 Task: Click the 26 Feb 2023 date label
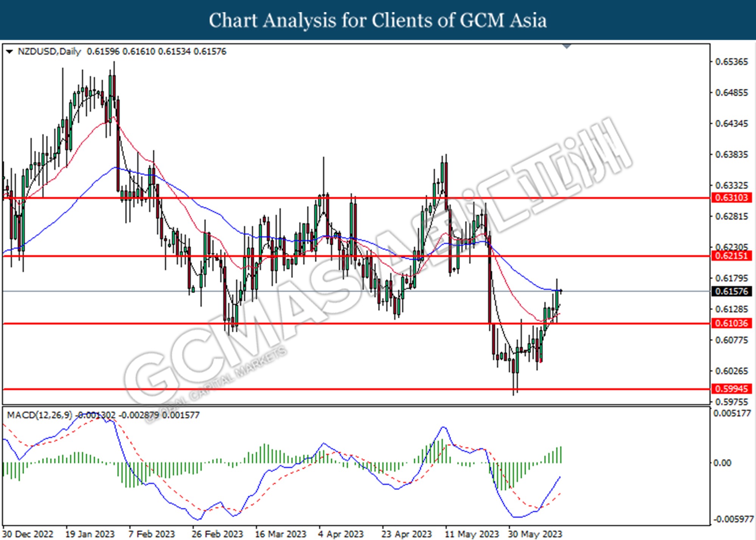point(217,534)
